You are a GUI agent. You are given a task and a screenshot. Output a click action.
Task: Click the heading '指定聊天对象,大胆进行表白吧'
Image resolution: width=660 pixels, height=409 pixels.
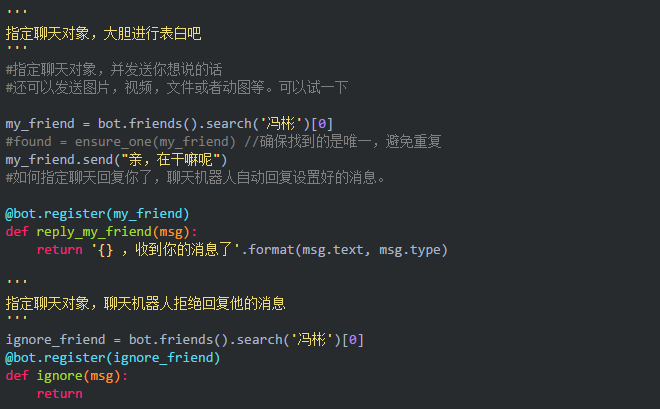click(104, 34)
